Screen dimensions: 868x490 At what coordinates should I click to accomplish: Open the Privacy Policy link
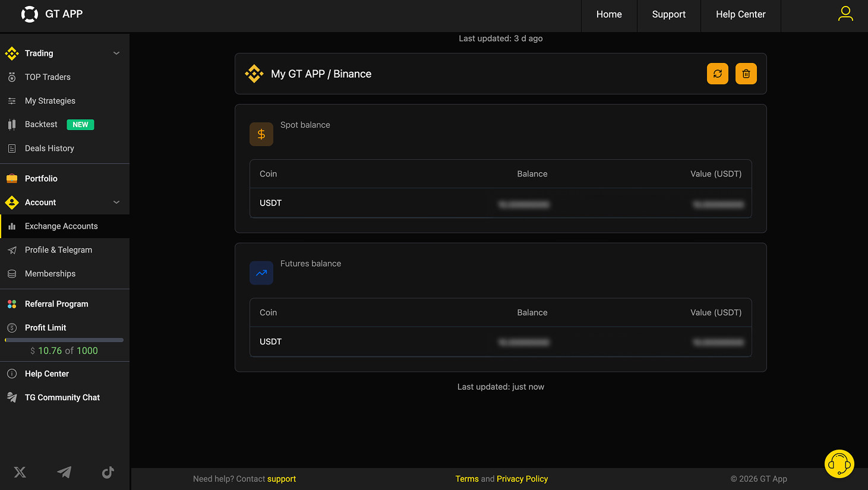pos(522,479)
